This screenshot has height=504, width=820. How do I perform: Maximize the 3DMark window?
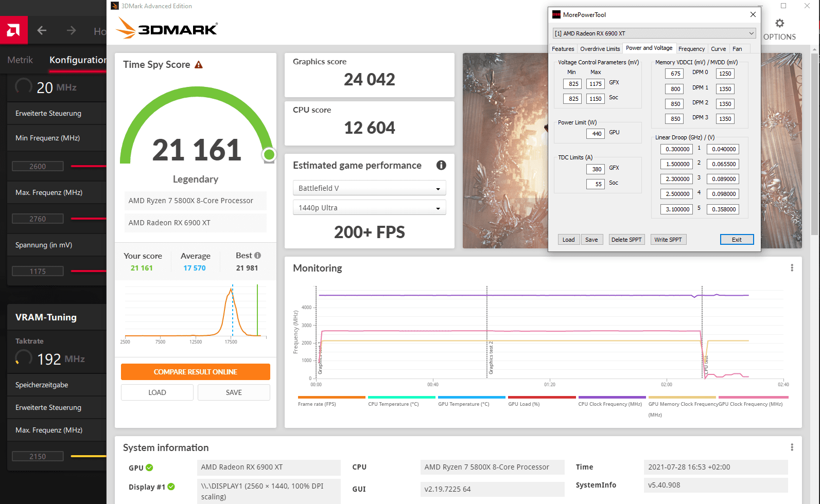783,6
